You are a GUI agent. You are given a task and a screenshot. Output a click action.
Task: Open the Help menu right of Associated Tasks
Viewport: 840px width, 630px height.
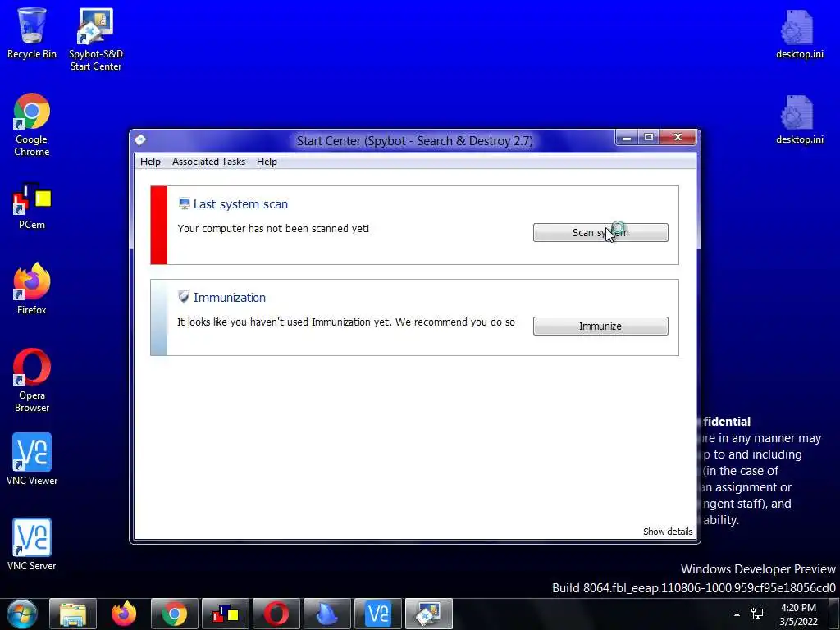267,162
